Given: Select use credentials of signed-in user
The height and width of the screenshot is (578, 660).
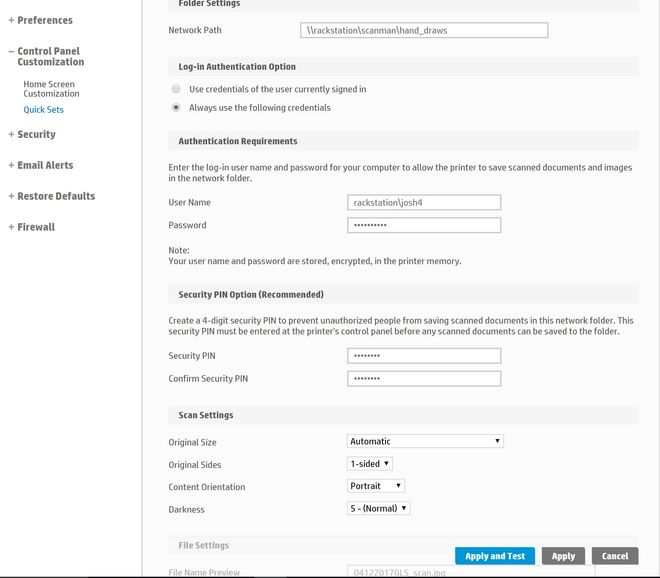Looking at the screenshot, I should [x=176, y=89].
